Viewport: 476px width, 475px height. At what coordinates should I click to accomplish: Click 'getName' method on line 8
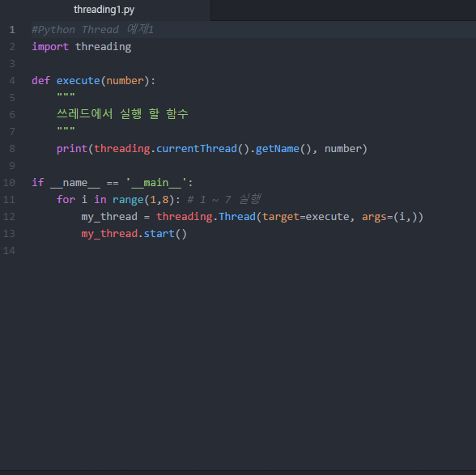(x=278, y=149)
